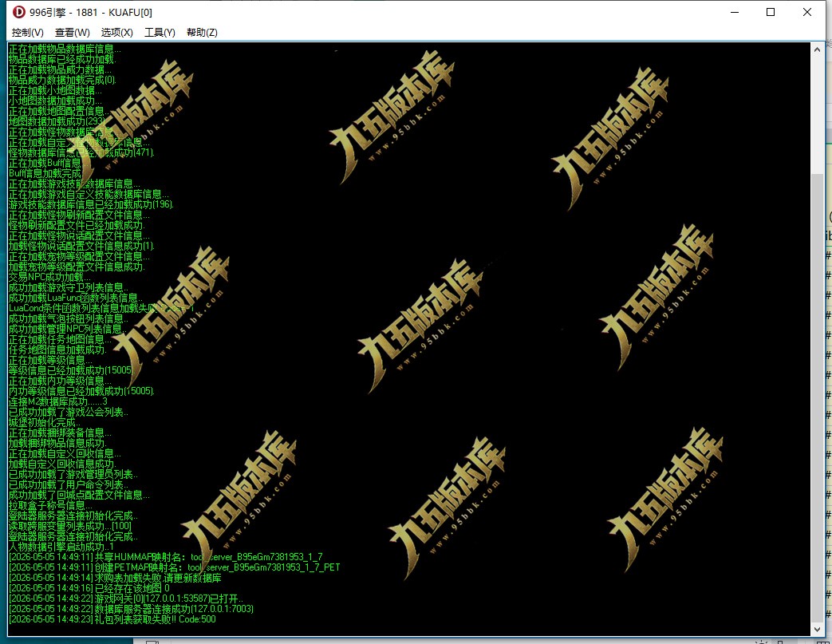Select log line 礼包列表获取失败!! Code:500

(x=112, y=619)
